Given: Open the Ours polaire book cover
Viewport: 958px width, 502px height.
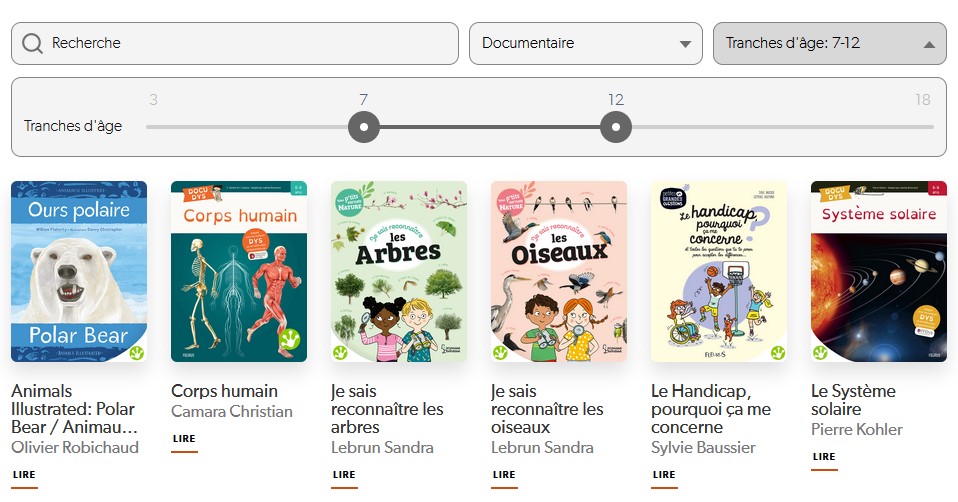Looking at the screenshot, I should coord(79,271).
